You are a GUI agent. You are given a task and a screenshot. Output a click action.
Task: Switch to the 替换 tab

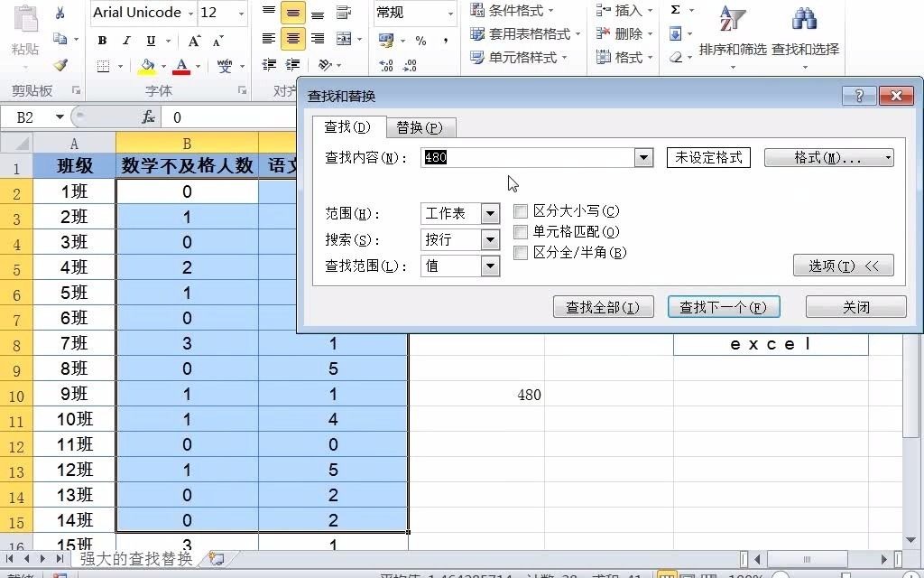tap(420, 127)
